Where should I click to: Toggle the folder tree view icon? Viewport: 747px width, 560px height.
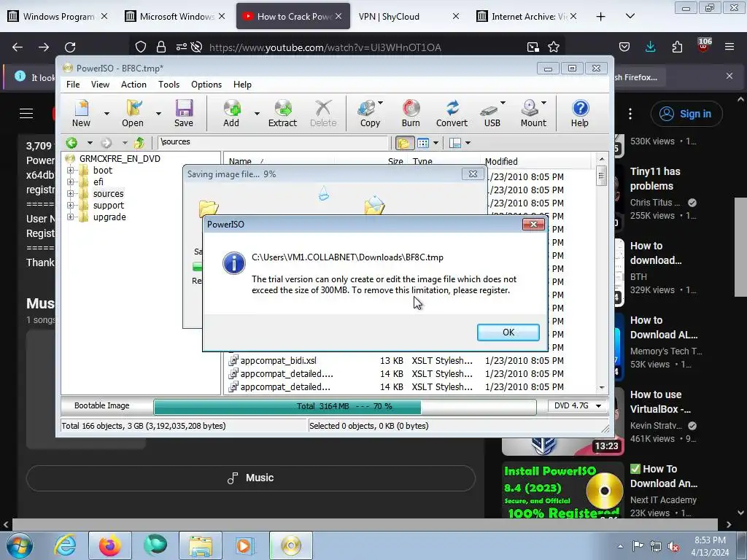point(403,142)
